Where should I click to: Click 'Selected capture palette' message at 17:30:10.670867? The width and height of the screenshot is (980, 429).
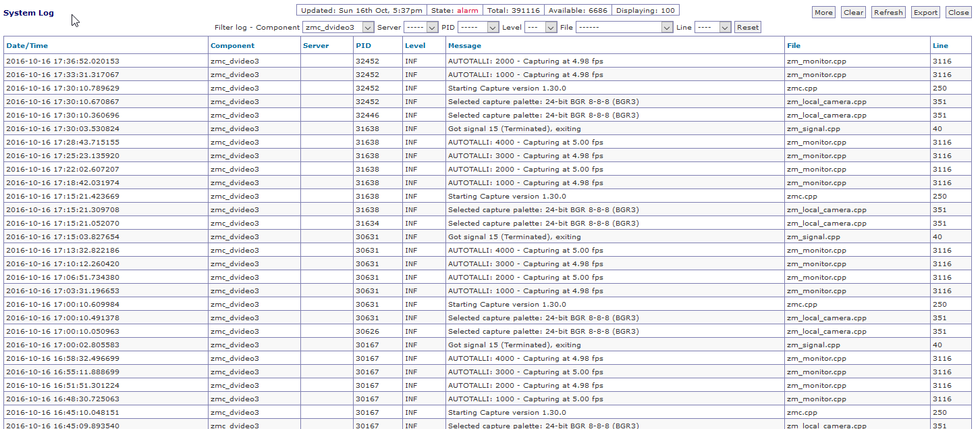tap(543, 102)
